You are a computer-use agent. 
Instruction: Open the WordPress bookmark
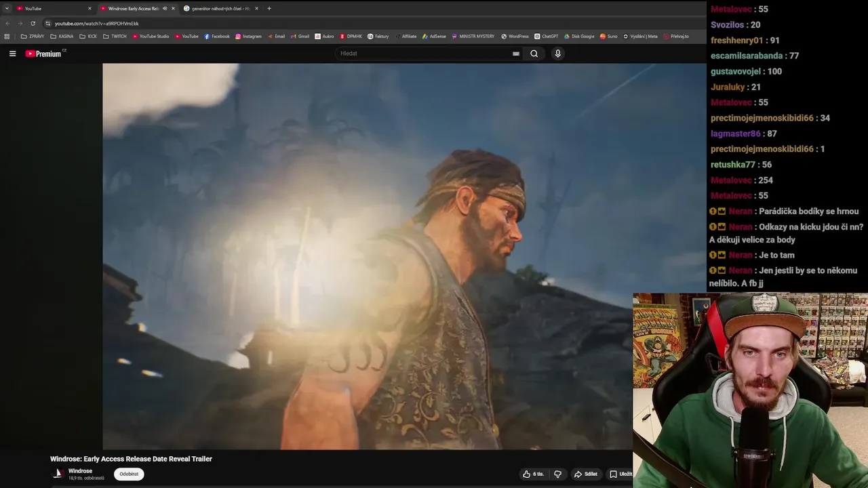515,36
